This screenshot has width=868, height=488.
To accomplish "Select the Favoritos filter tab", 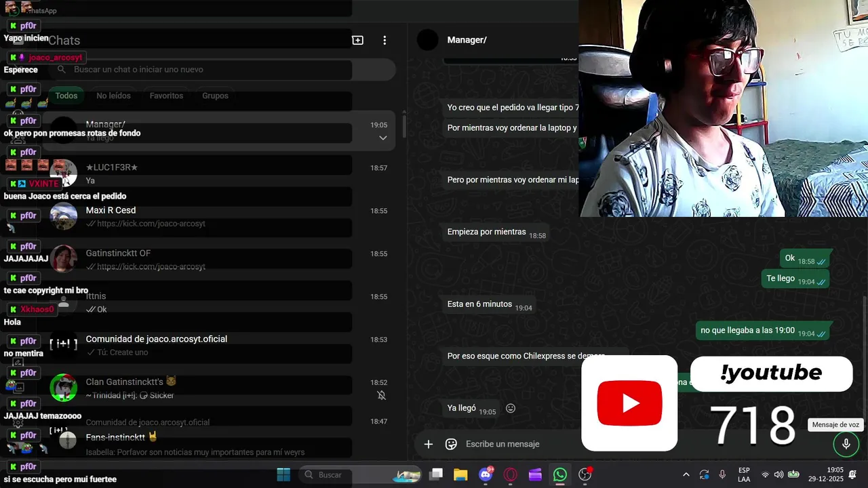I will click(x=166, y=96).
